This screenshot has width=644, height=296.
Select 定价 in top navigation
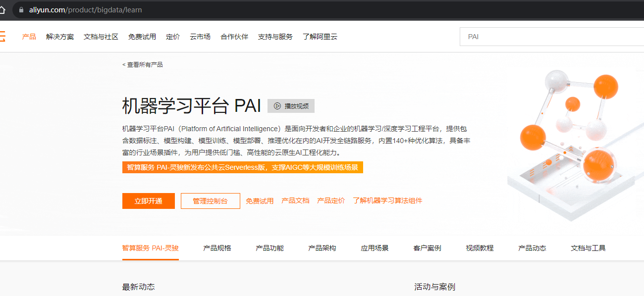pos(173,37)
